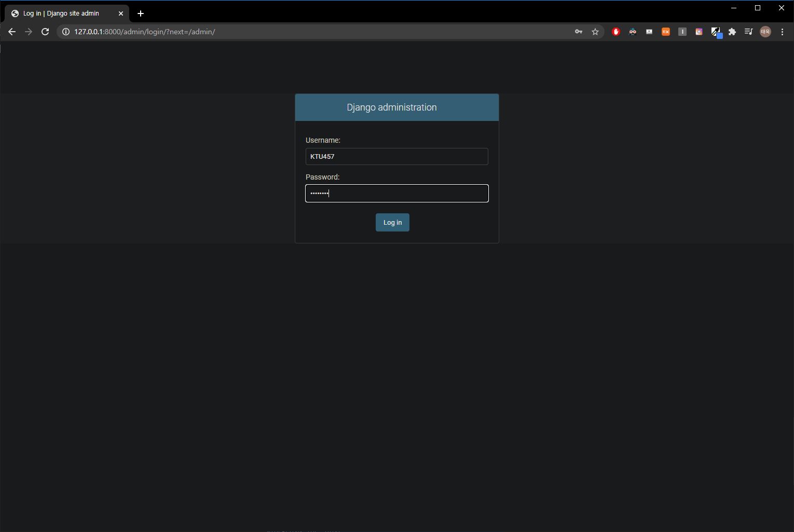Reload the current page
The width and height of the screenshot is (794, 532).
(45, 32)
